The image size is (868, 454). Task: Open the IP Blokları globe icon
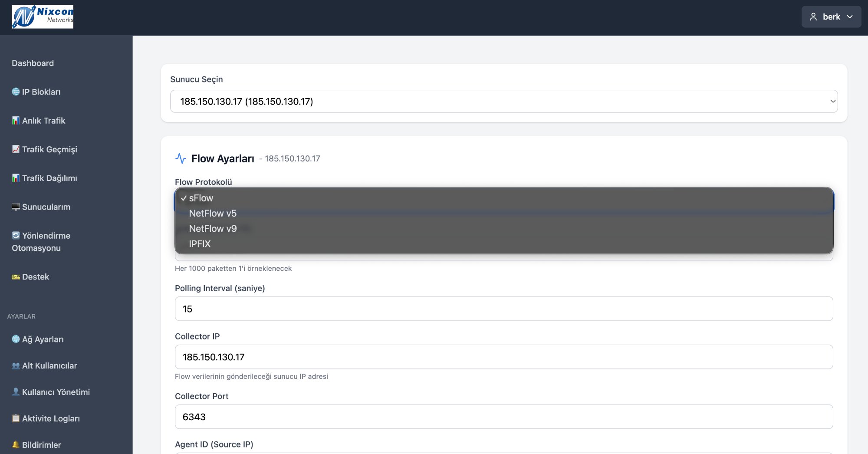[16, 92]
